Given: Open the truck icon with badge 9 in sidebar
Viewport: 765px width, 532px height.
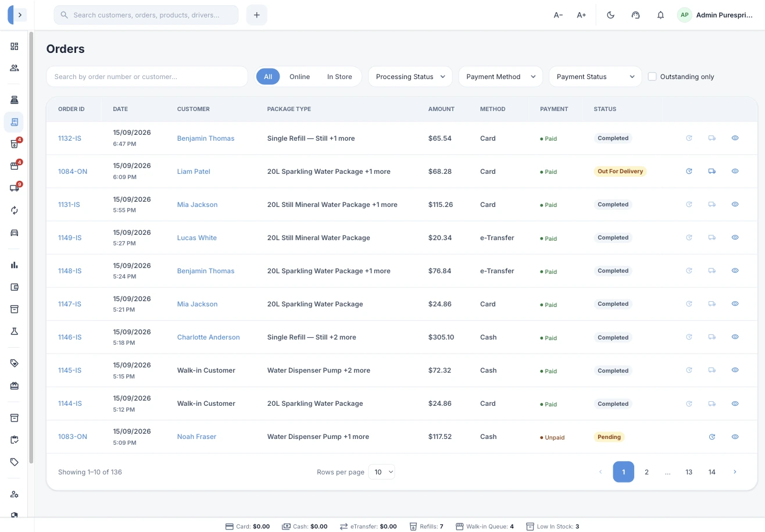Looking at the screenshot, I should 15,188.
